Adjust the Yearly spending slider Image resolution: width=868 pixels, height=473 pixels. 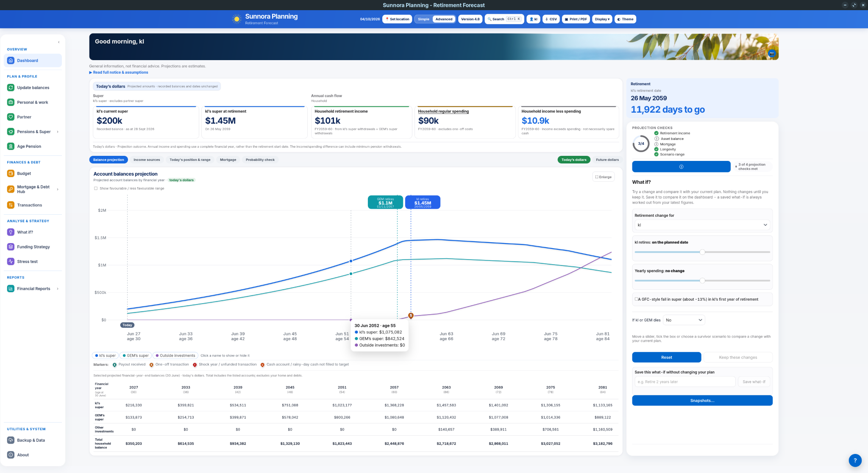click(x=702, y=280)
